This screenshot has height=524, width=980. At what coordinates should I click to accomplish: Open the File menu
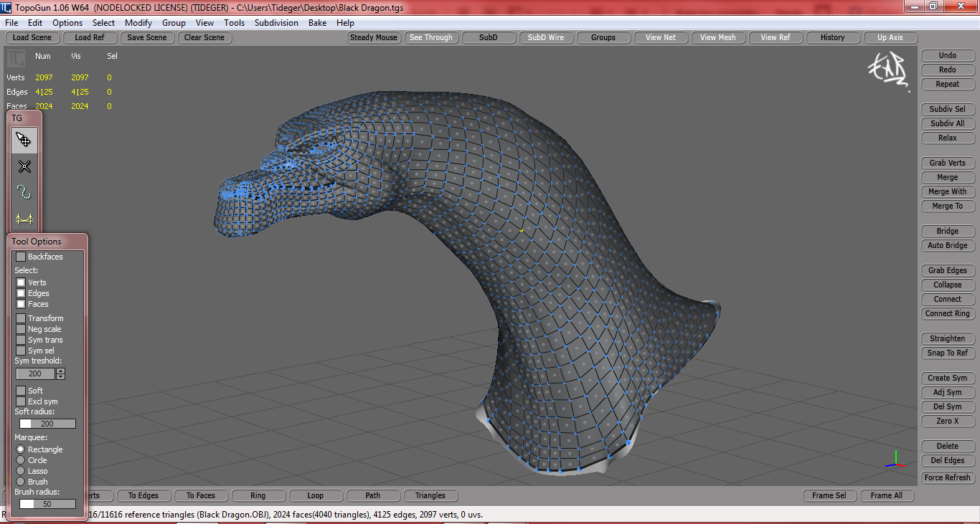11,23
